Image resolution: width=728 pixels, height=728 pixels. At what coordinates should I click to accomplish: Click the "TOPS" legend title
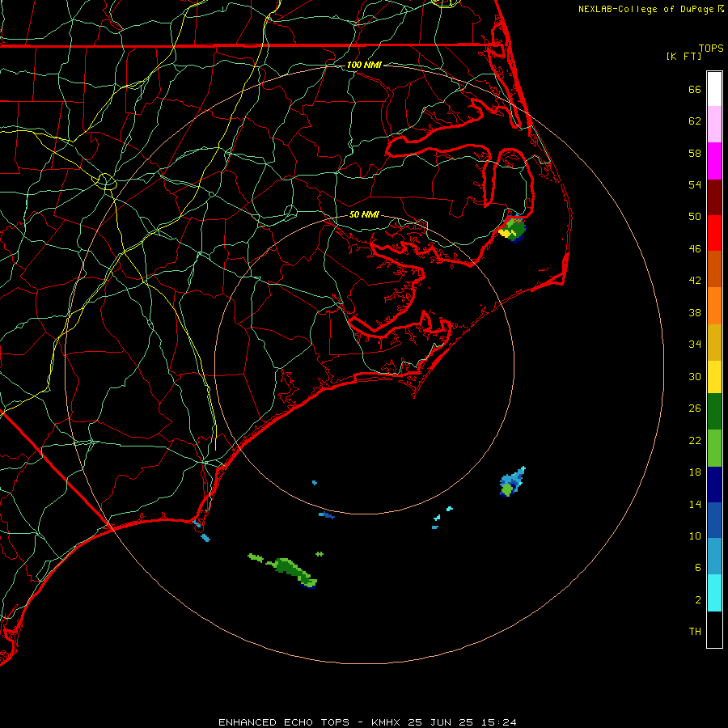click(711, 48)
